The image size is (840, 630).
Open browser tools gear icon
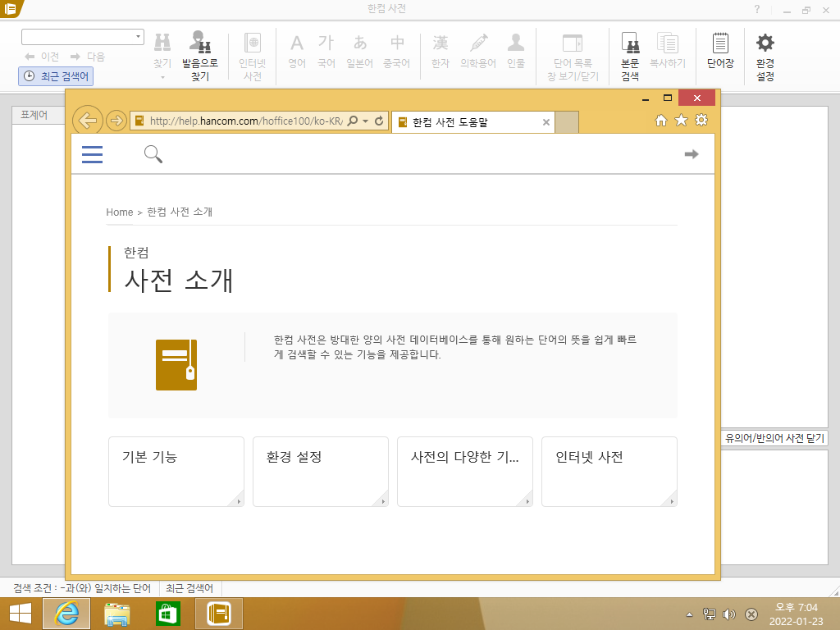point(701,120)
